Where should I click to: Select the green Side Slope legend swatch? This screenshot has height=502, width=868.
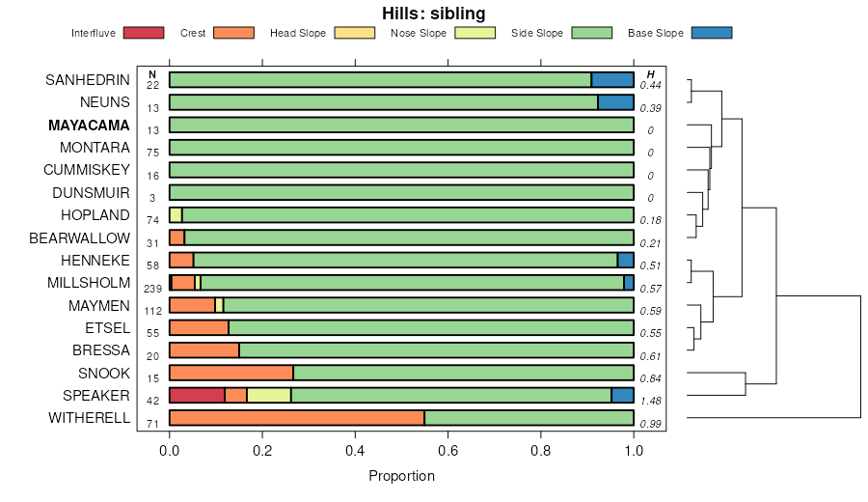coord(593,33)
